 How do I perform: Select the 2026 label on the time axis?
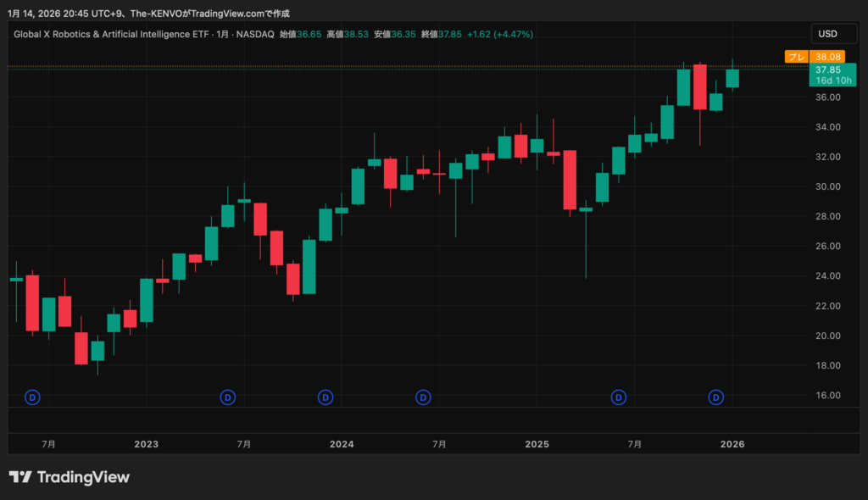click(x=732, y=444)
